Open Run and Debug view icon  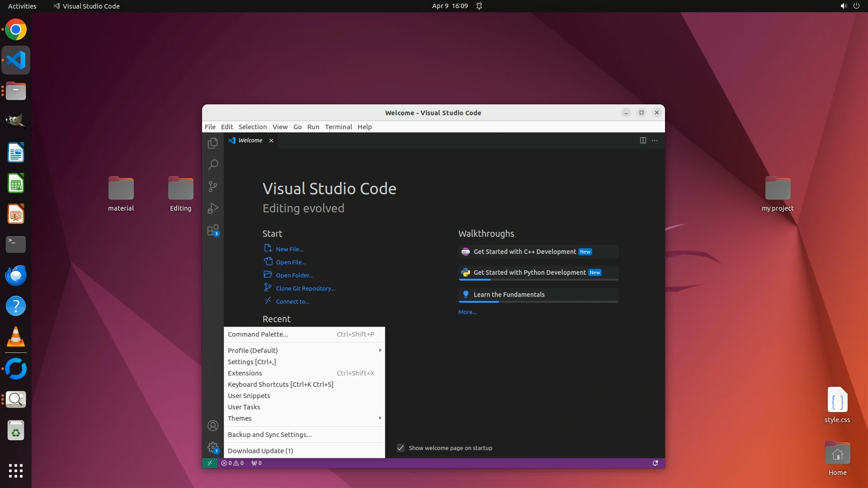[212, 208]
